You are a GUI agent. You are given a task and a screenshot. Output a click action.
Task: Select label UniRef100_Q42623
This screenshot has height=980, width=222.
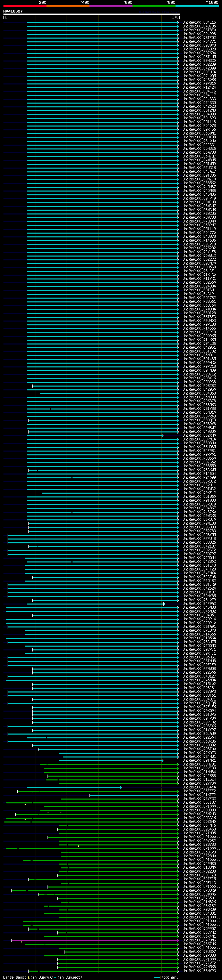coord(199,106)
